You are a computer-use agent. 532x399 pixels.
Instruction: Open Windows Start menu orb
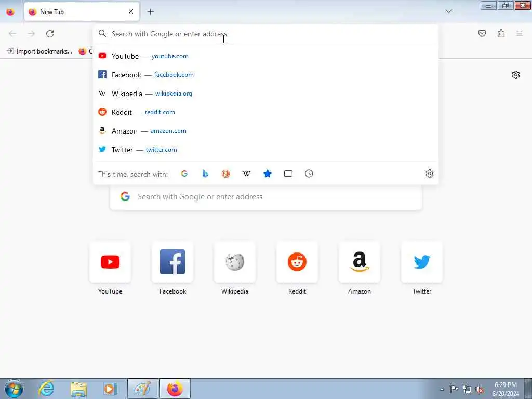click(14, 389)
